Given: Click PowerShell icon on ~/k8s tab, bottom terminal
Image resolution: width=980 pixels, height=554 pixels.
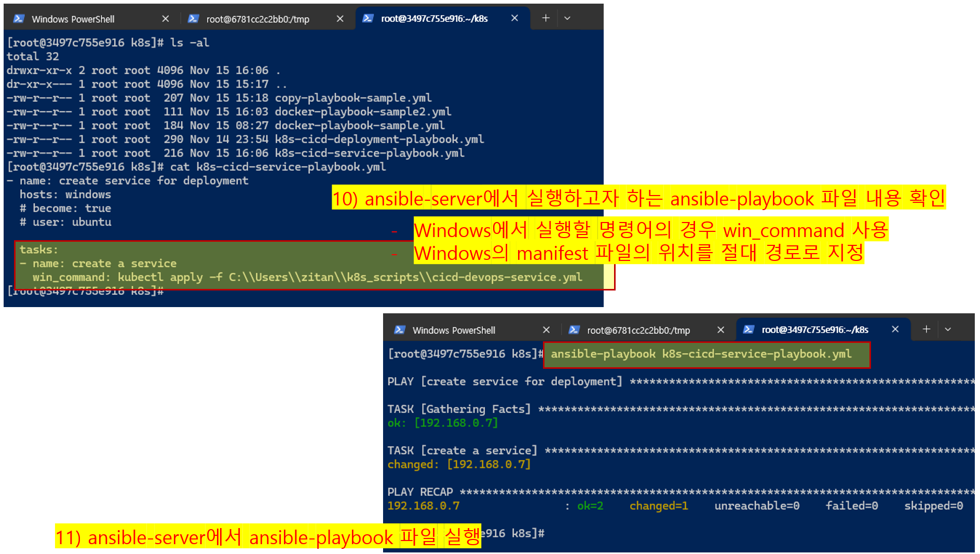Looking at the screenshot, I should pyautogui.click(x=748, y=329).
